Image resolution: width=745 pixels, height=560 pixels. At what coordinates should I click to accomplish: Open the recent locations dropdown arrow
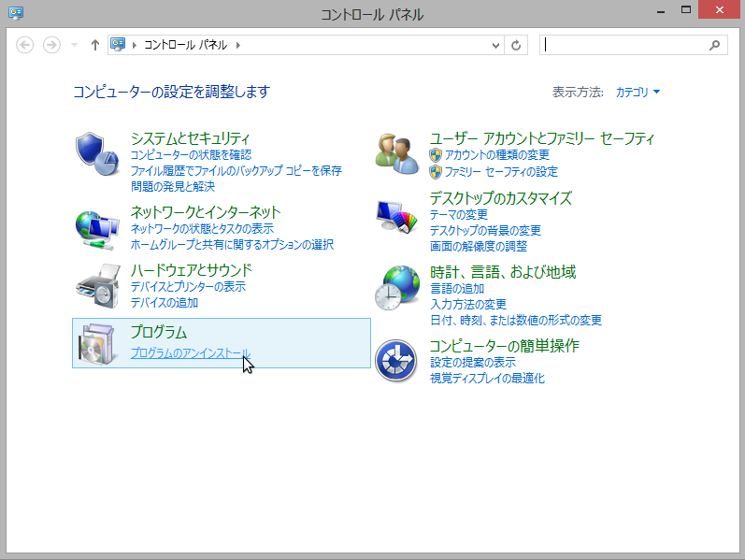(x=74, y=45)
